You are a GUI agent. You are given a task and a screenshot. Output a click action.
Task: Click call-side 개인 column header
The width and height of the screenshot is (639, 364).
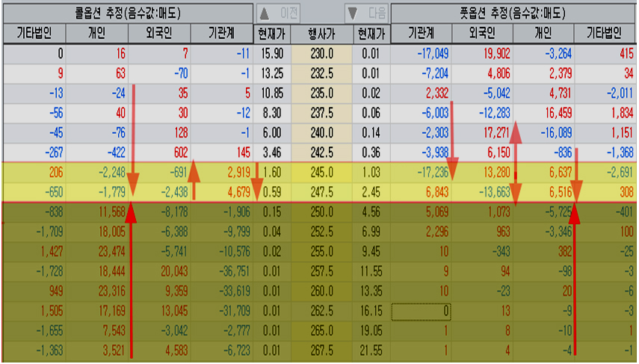click(96, 34)
